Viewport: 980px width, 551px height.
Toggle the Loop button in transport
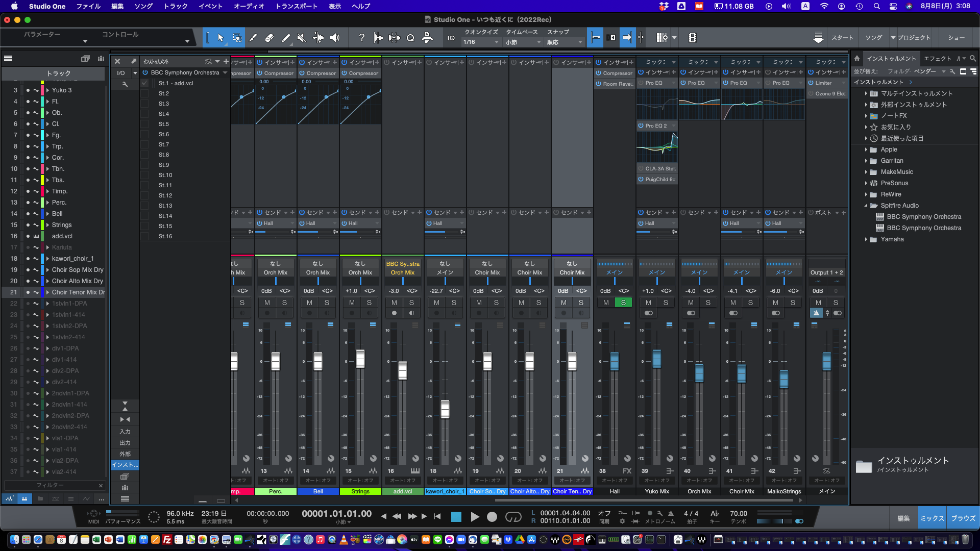click(x=513, y=517)
